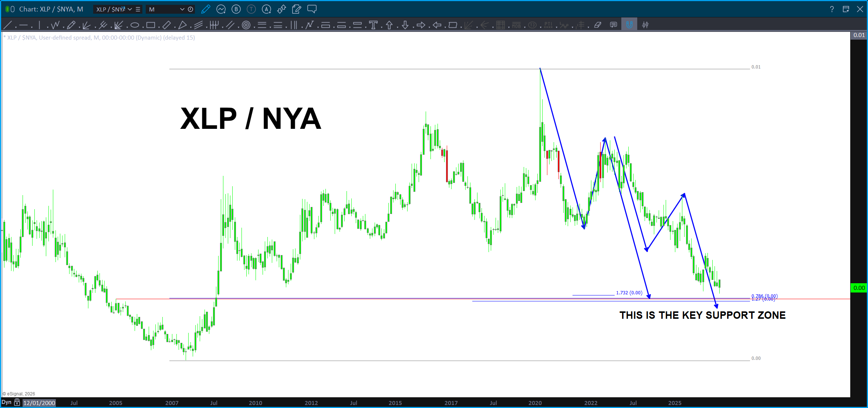Open the dropdown dot beside the trend line tool
Viewport: 868px width, 408px height.
pos(16,27)
